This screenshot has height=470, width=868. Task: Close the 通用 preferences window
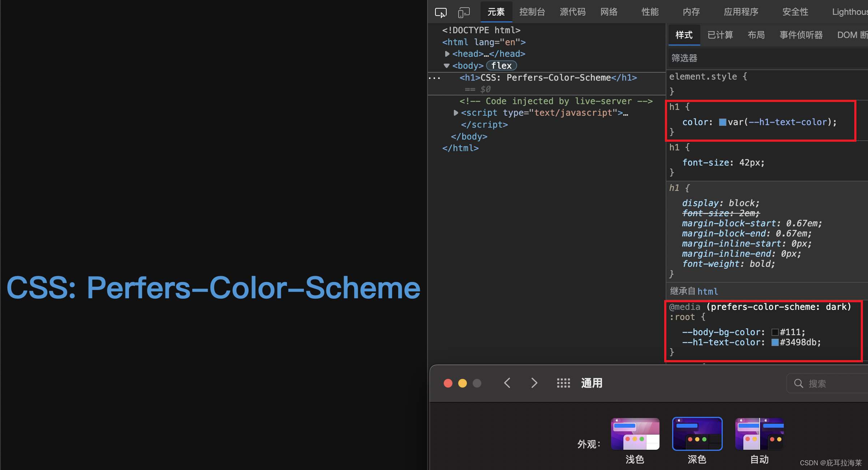(x=448, y=383)
